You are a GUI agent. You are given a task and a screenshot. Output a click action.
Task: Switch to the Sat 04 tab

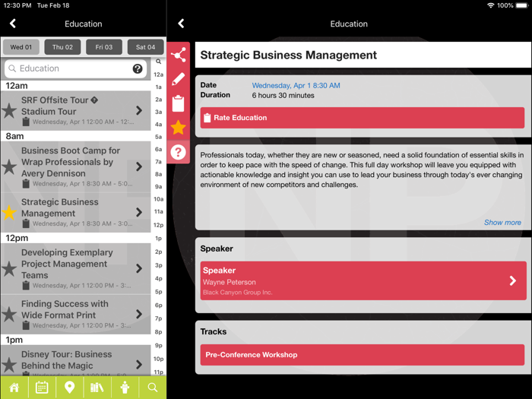point(146,47)
